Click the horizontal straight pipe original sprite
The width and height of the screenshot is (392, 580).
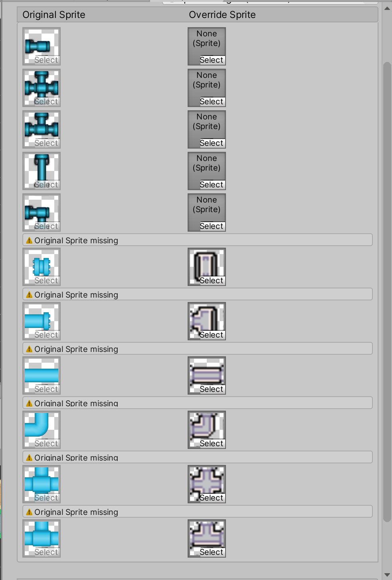pos(42,373)
